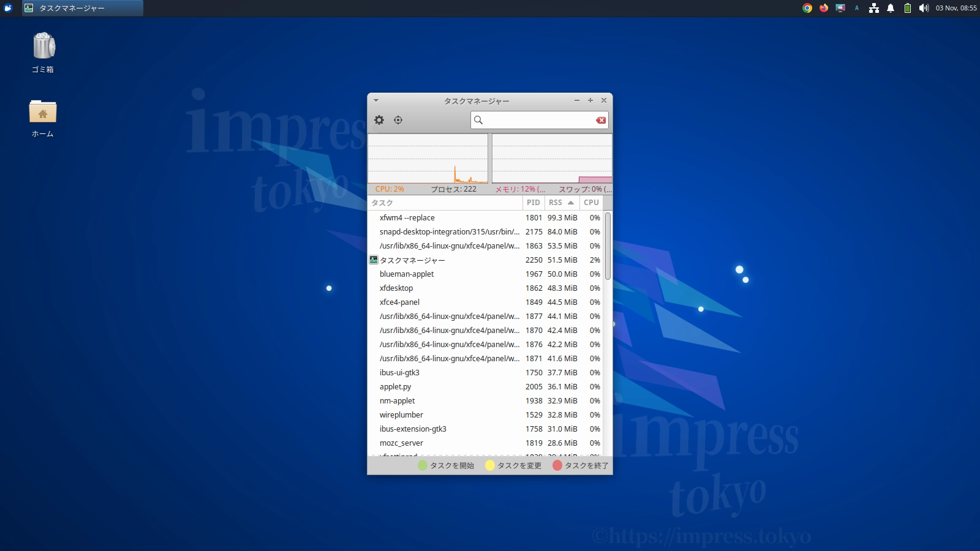Select the ゴミ箱 trash desktop icon

[43, 53]
